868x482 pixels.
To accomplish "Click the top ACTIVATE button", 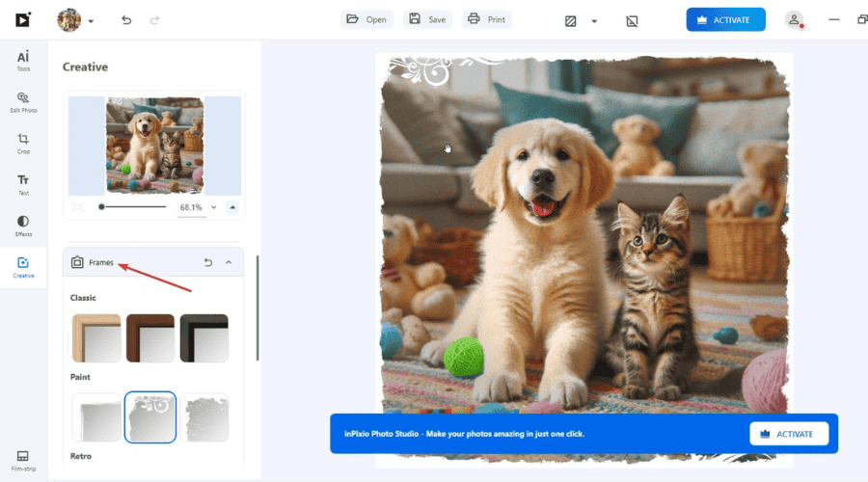I will point(725,19).
